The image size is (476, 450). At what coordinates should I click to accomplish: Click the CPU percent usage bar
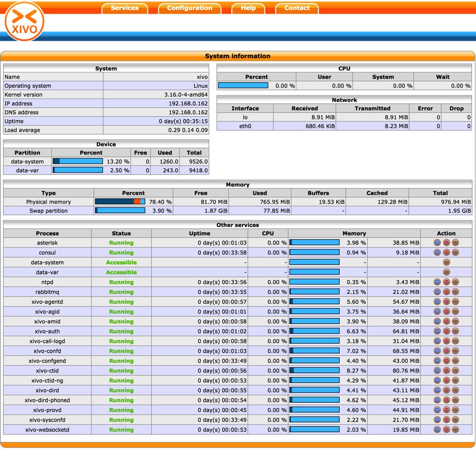click(243, 85)
